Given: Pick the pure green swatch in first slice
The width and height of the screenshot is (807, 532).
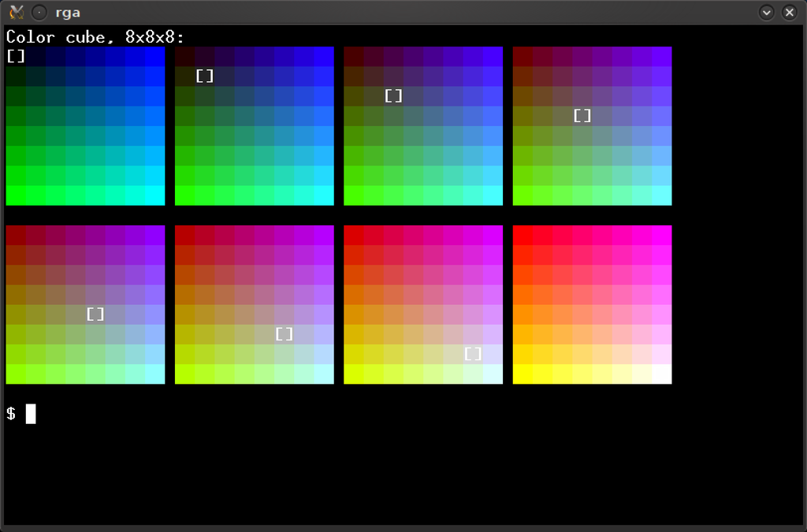Looking at the screenshot, I should tap(16, 195).
